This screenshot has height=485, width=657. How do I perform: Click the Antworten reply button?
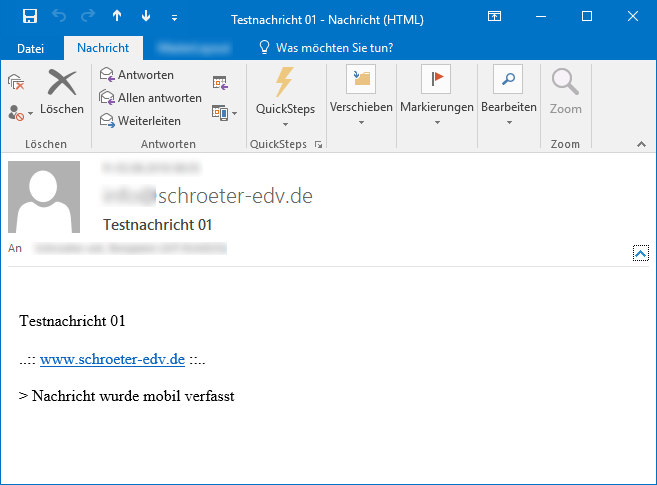(x=136, y=75)
